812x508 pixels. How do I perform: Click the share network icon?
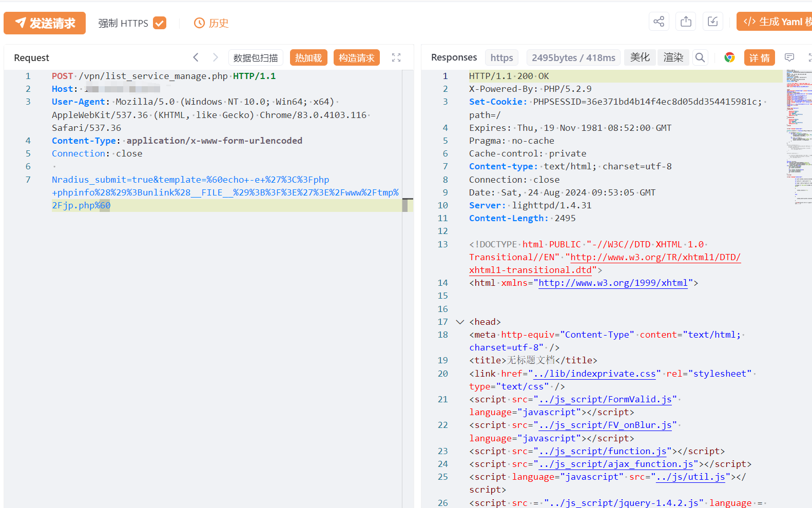(659, 22)
